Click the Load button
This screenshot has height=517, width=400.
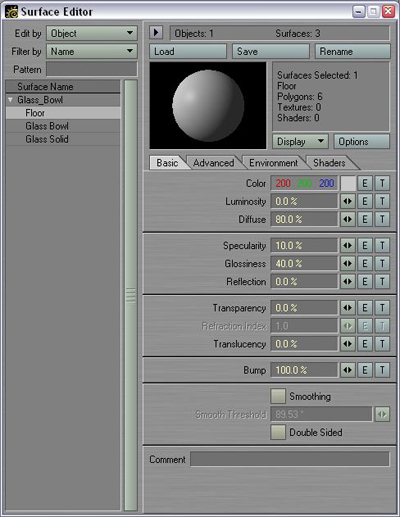(188, 51)
